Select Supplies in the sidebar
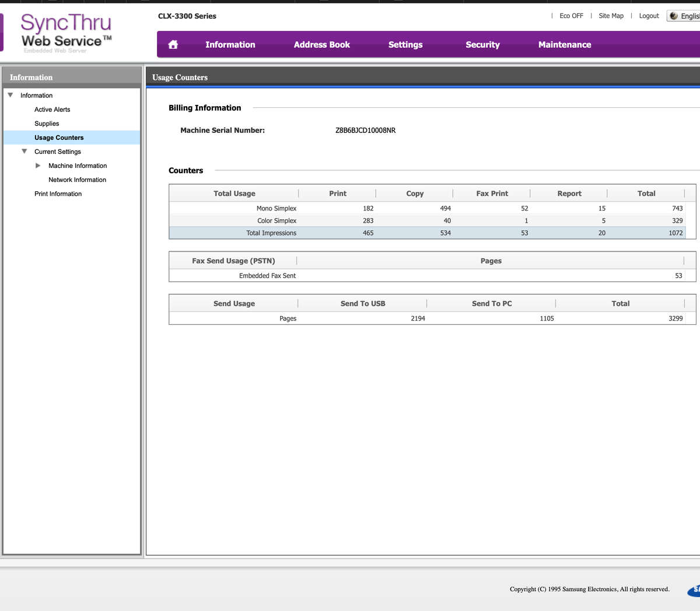Screen dimensions: 700x611 tap(47, 124)
